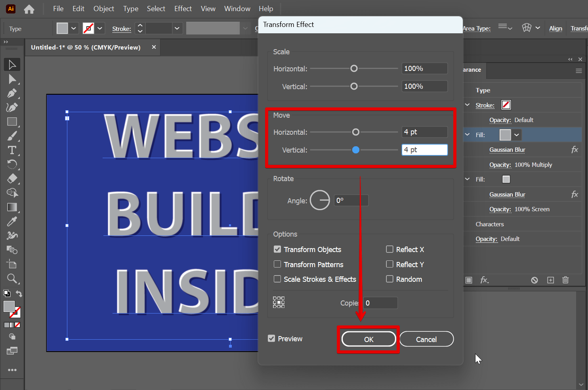Viewport: 588px width, 390px height.
Task: Open the Gaussian Blur effect settings
Action: click(507, 150)
